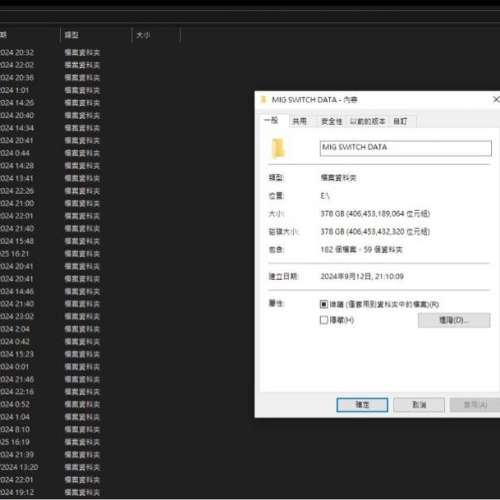This screenshot has height=500, width=500.
Task: Select the row dated 23:02
Action: tap(50, 316)
